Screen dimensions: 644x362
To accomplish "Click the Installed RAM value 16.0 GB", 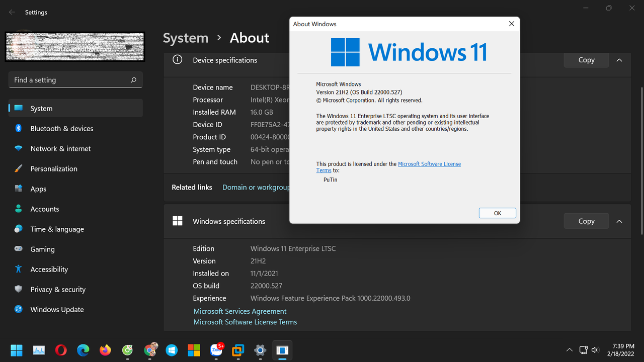I will 262,112.
